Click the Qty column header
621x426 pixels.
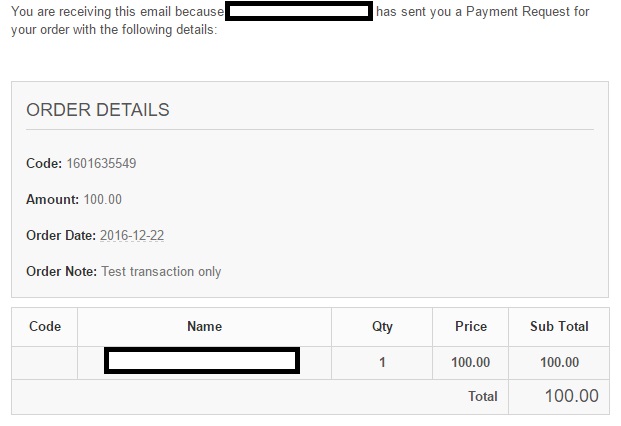pos(382,326)
